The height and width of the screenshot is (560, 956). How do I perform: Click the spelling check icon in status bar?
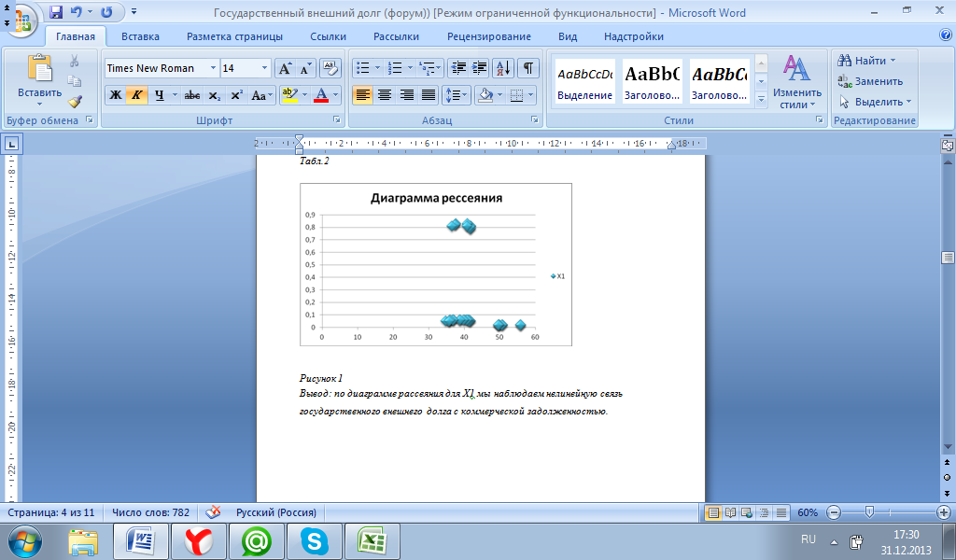[213, 512]
